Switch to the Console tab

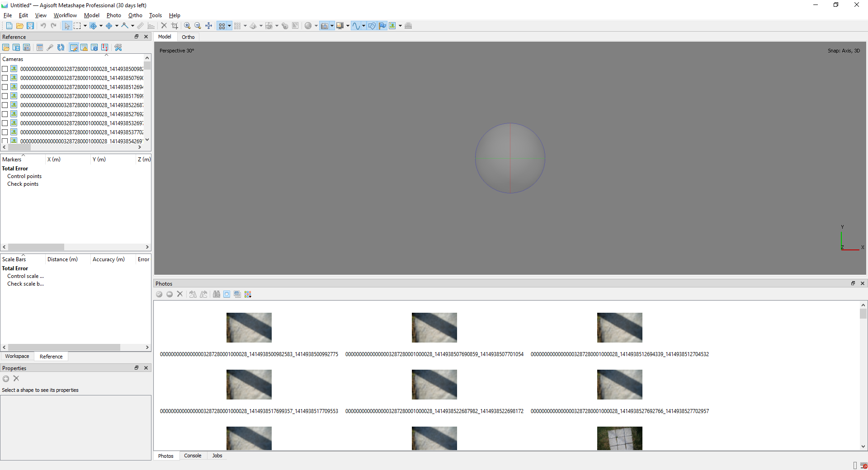[193, 456]
